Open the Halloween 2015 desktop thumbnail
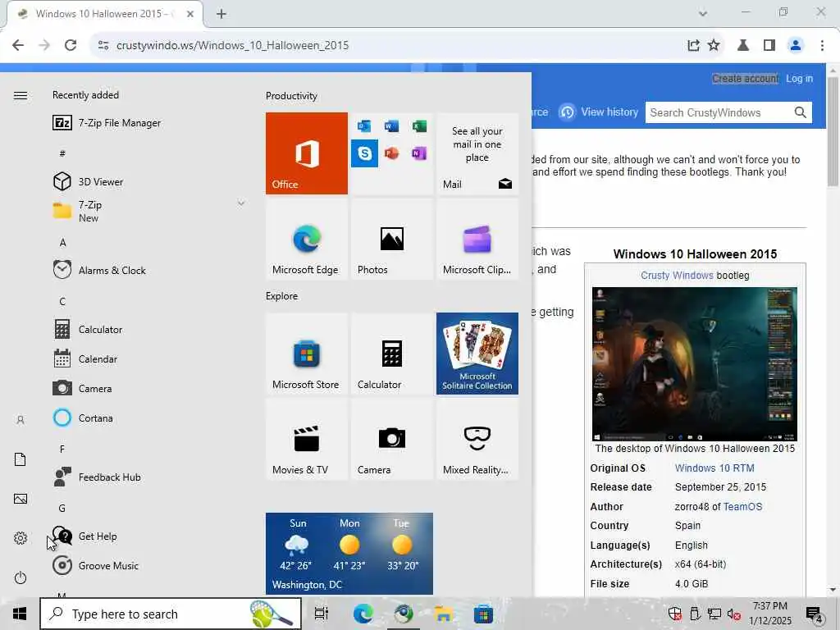Viewport: 840px width, 630px height. (694, 363)
